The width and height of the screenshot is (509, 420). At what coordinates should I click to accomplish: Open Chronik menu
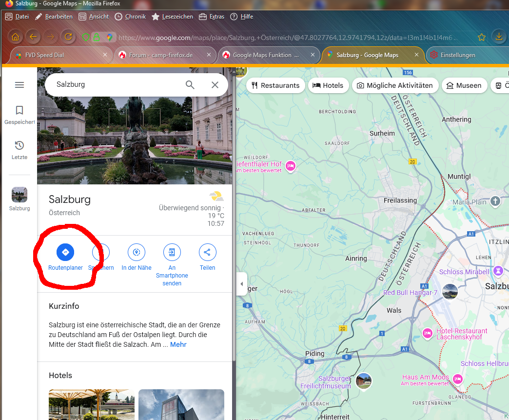(x=131, y=17)
